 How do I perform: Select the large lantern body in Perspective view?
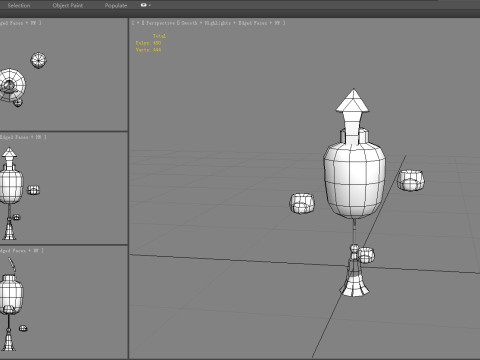click(354, 180)
